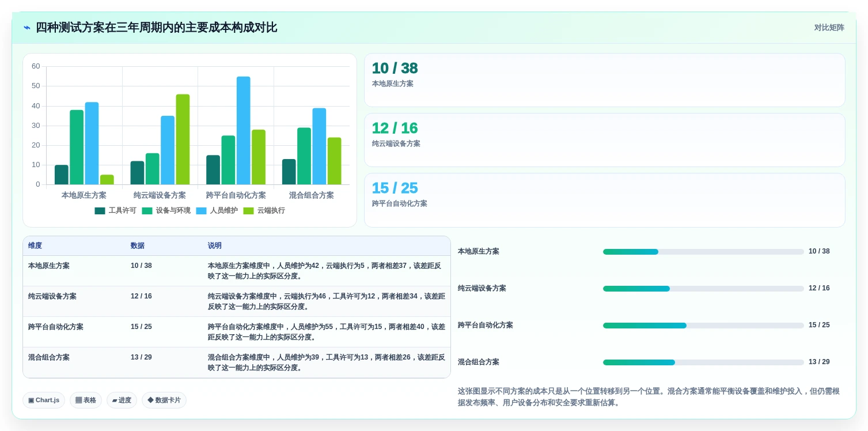Click 人员维护 bar of 跨平台自动化方案
The image size is (868, 431).
(244, 130)
